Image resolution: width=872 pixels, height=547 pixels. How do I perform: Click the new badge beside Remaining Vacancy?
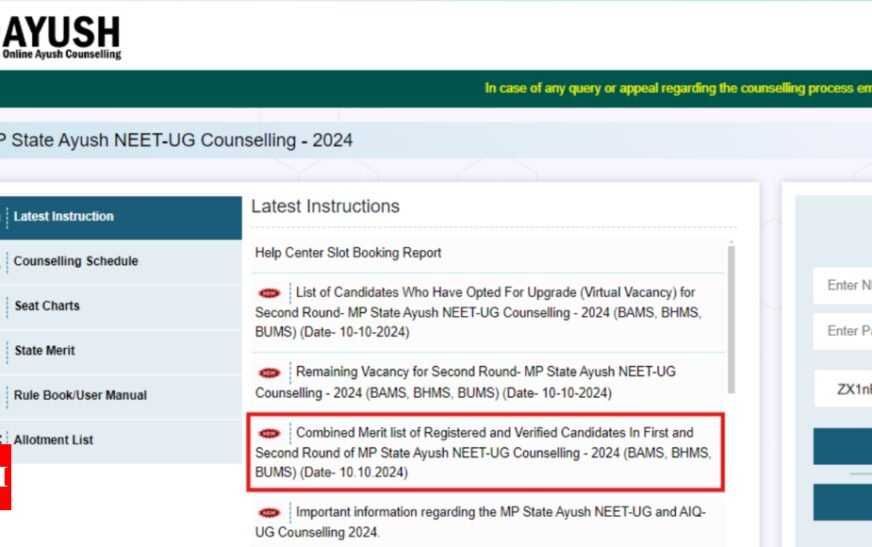click(270, 372)
